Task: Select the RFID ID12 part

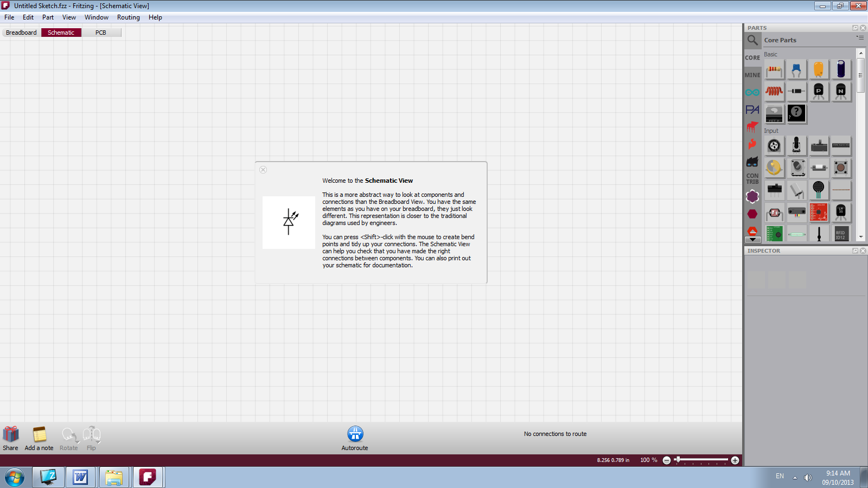Action: [841, 234]
